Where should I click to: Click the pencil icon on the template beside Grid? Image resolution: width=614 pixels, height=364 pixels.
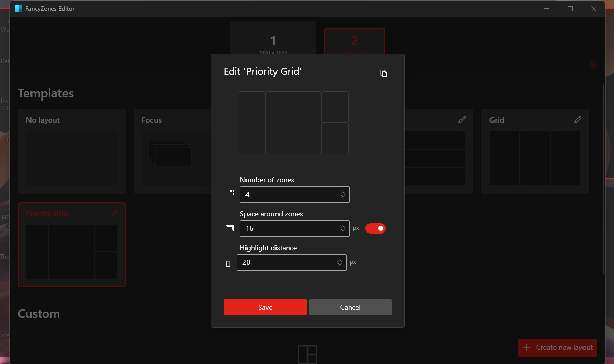(x=462, y=120)
